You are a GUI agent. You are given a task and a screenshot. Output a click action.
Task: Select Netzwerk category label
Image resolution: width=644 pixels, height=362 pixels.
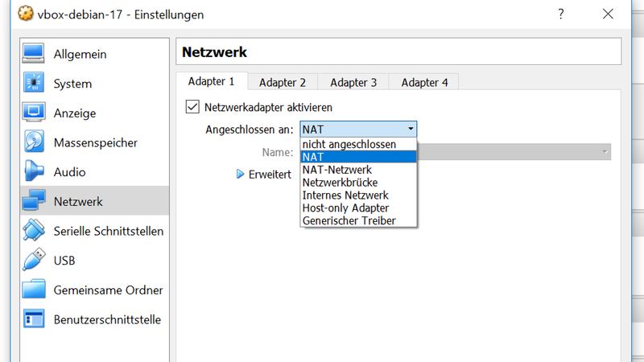[78, 202]
